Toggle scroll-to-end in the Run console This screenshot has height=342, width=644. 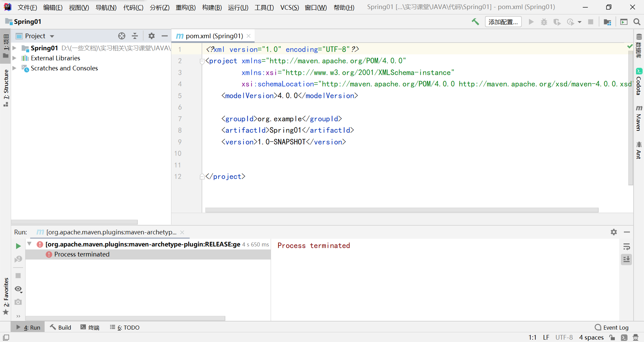(627, 259)
